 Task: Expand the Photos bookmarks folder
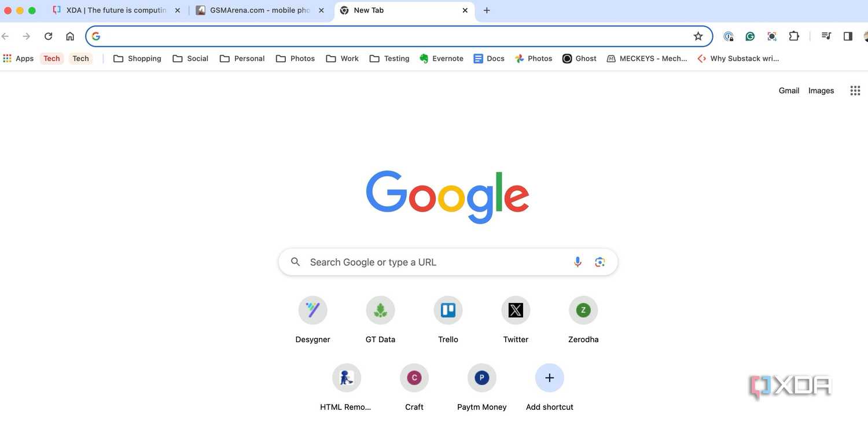tap(296, 58)
